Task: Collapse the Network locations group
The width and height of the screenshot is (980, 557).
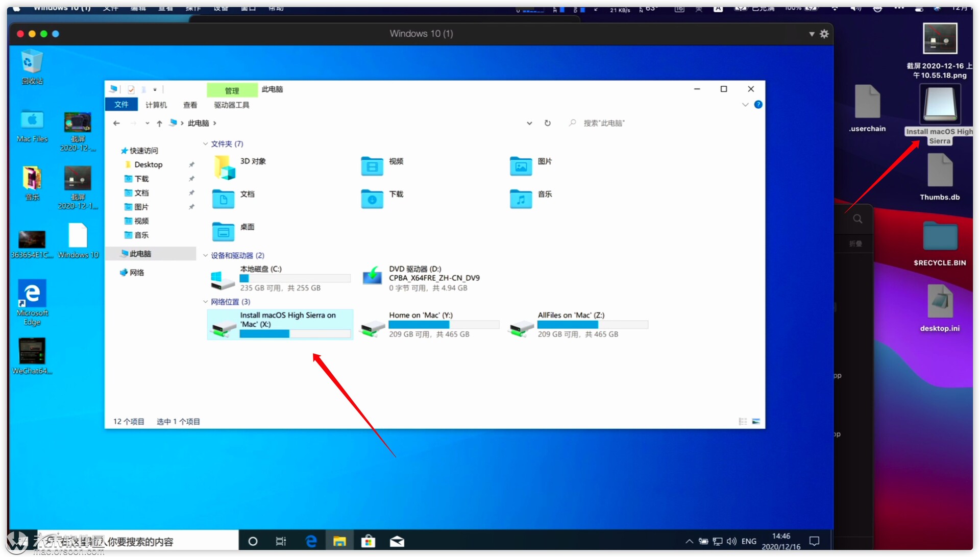Action: (x=205, y=302)
